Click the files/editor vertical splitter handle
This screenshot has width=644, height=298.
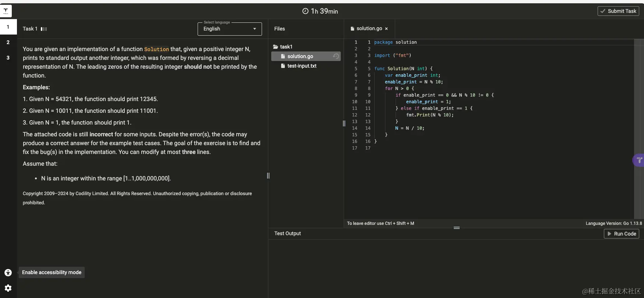344,123
